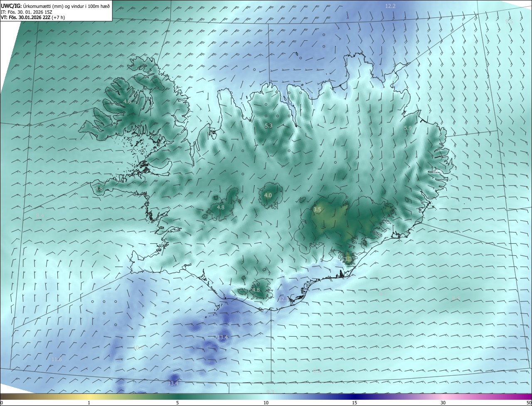The width and height of the screenshot is (532, 406).
Task: Click the faint 9.2 value in the southern sea
Action: pyautogui.click(x=317, y=371)
